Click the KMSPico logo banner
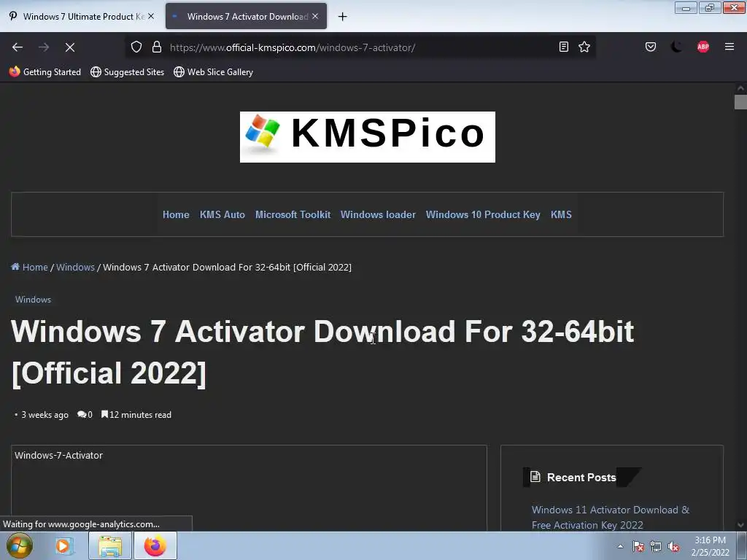Screen dimensions: 747x560 (x=368, y=137)
